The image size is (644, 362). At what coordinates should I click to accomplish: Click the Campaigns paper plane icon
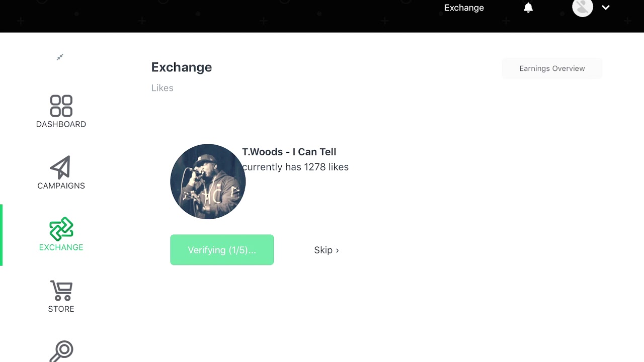pos(60,167)
